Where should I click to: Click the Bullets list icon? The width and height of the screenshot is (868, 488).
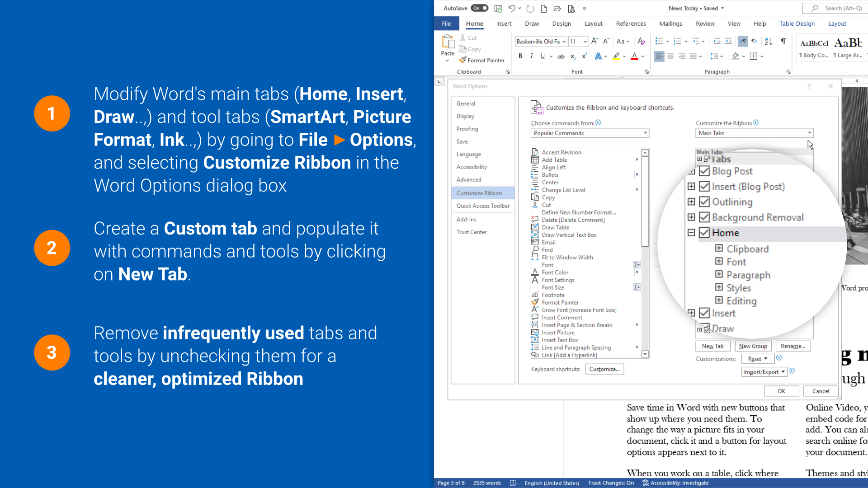pyautogui.click(x=659, y=42)
